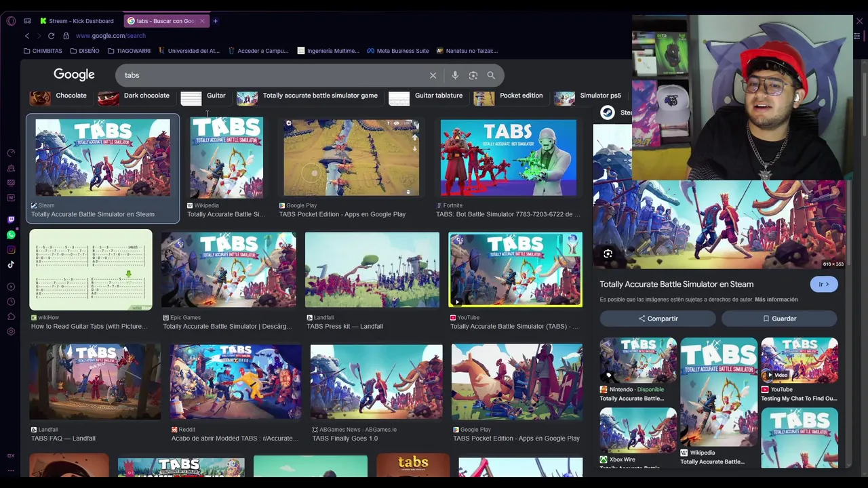The height and width of the screenshot is (488, 868).
Task: Open Twitch in the sidebar
Action: point(11,220)
